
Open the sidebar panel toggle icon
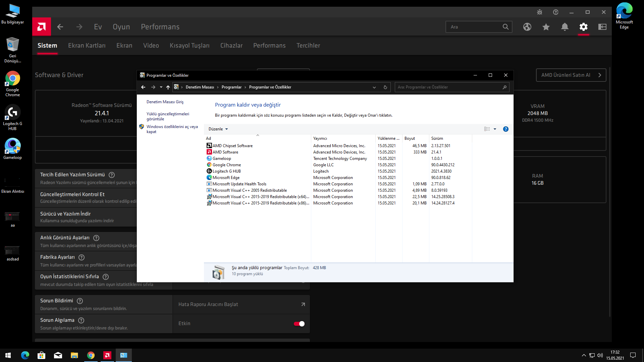[x=602, y=27]
